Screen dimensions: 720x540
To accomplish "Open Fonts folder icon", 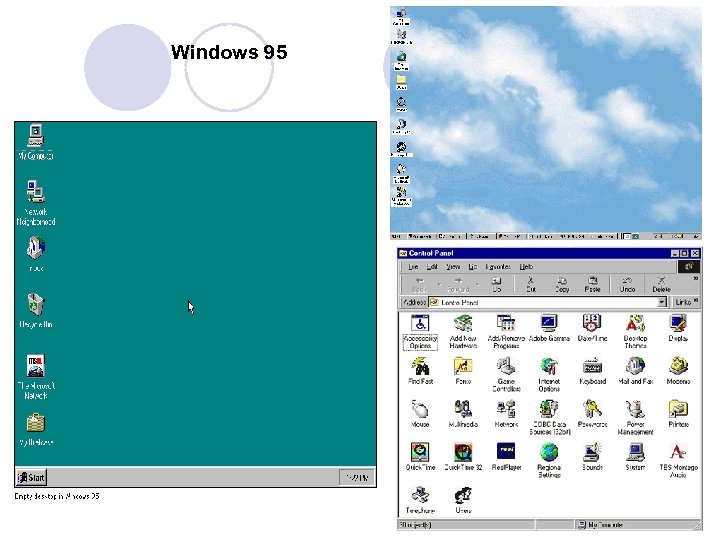I will (x=463, y=371).
